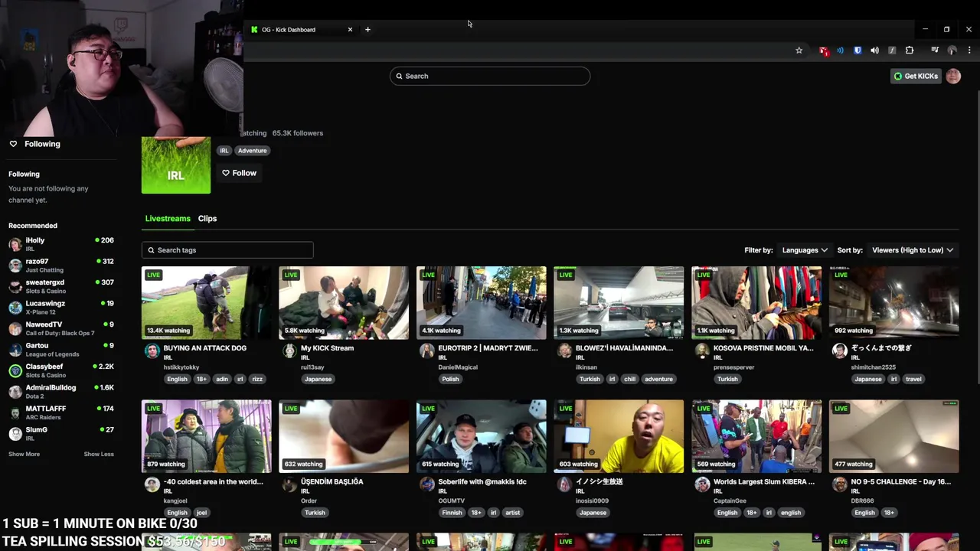Click the streamer avatar beside BUYING AN ATTACK DOG

[152, 351]
